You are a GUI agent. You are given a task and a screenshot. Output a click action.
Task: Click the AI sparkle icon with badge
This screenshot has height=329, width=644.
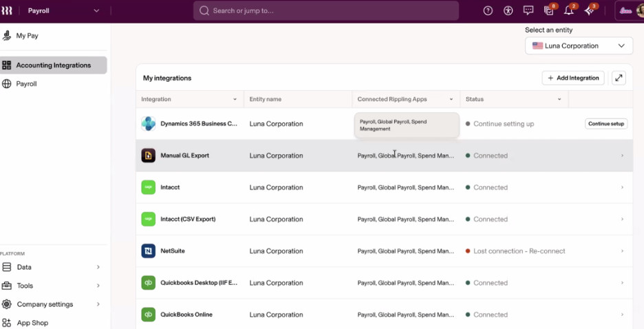tap(590, 11)
